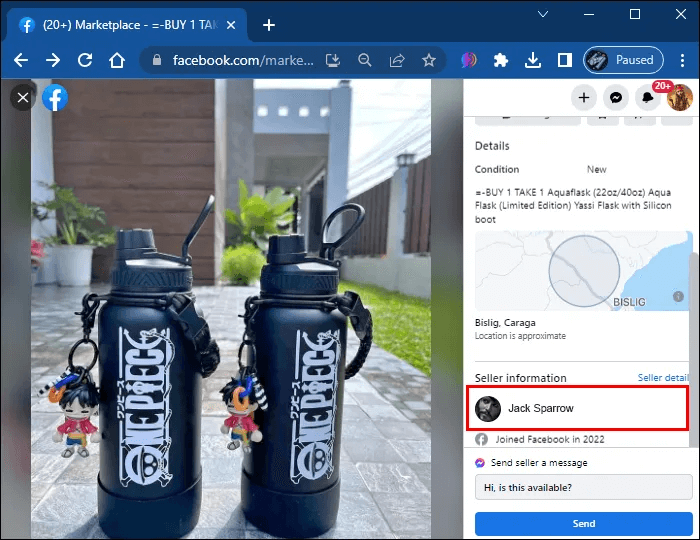Open browser home page
The height and width of the screenshot is (540, 700).
point(117,60)
